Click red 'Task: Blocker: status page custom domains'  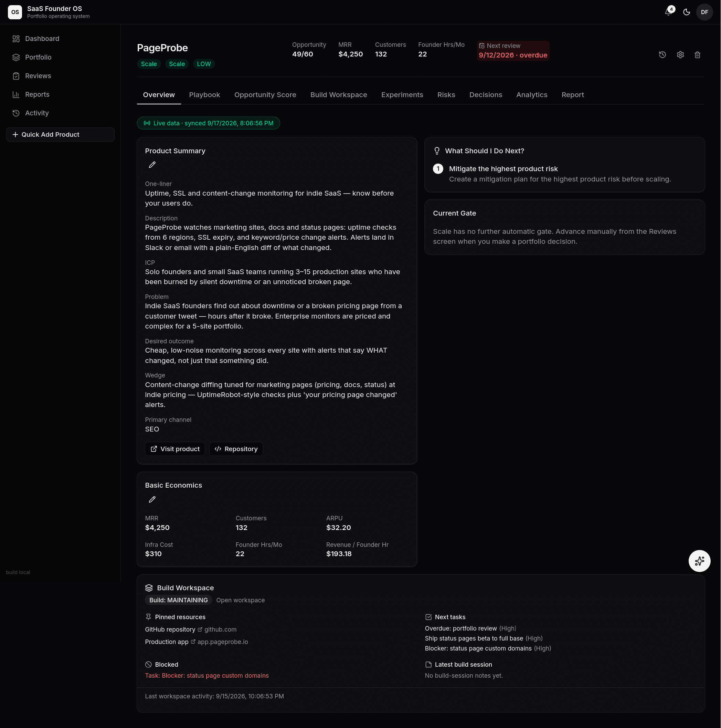point(207,675)
